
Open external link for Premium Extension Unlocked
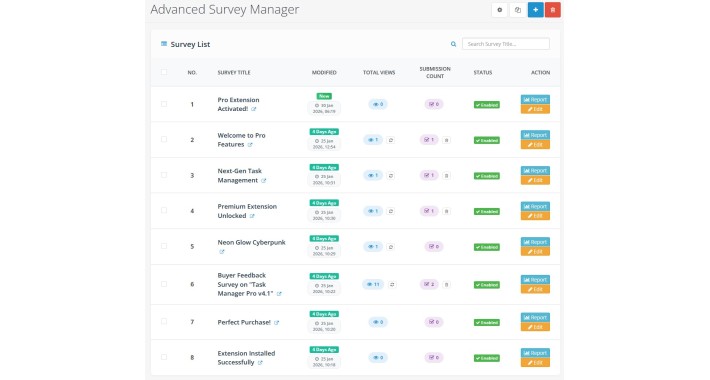(x=252, y=216)
